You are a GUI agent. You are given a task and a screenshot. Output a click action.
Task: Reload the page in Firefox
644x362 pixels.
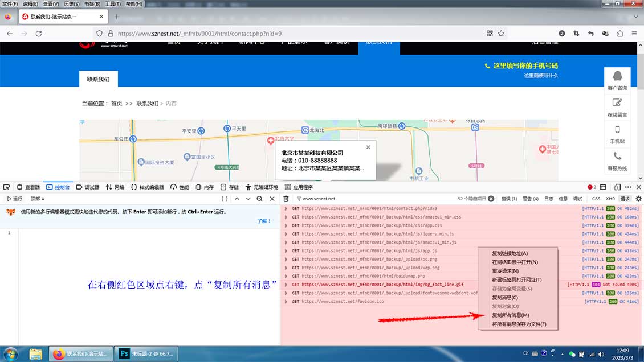[39, 34]
